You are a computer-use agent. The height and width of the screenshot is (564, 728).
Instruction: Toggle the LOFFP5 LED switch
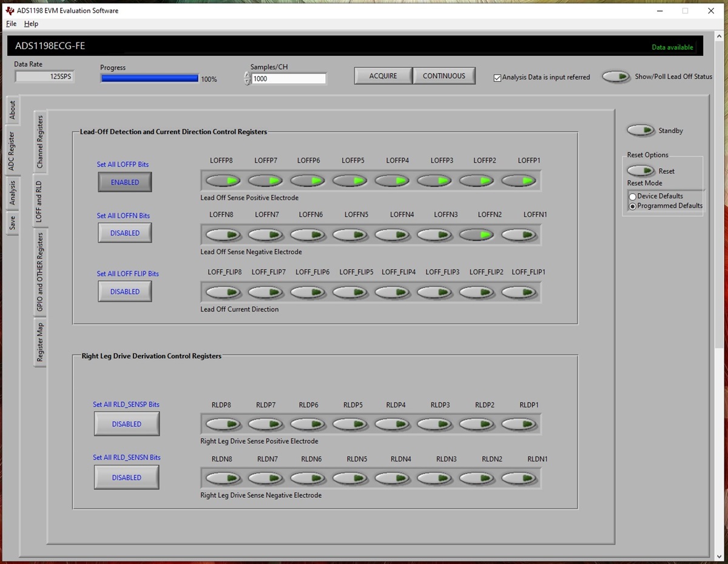[x=350, y=180]
